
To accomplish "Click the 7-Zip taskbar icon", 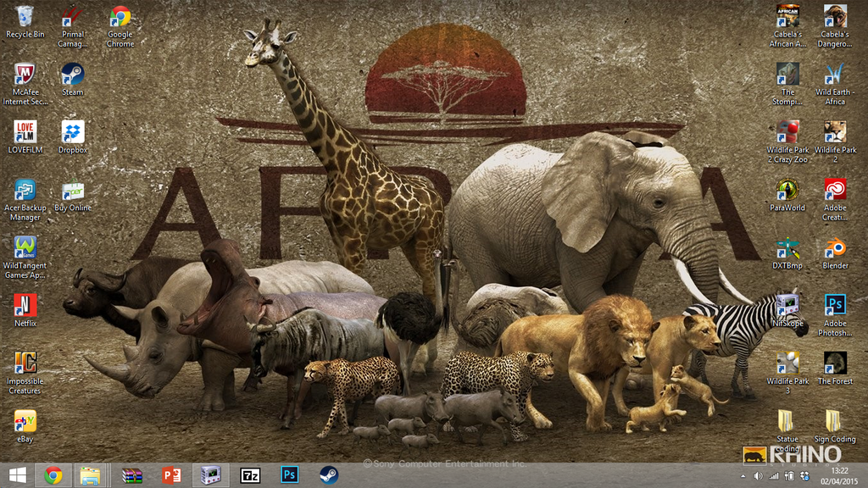I will point(250,475).
